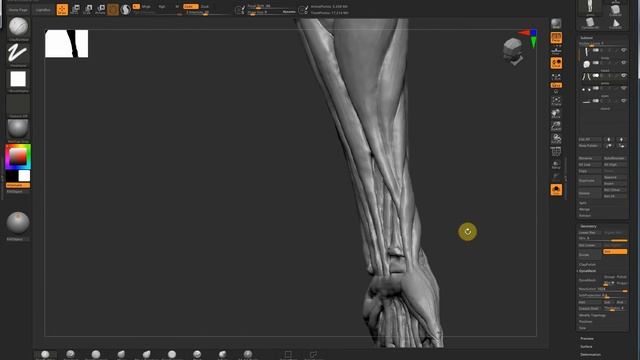This screenshot has width=640, height=360.
Task: Toggle visibility eye of third subtool
Action: pos(624,76)
